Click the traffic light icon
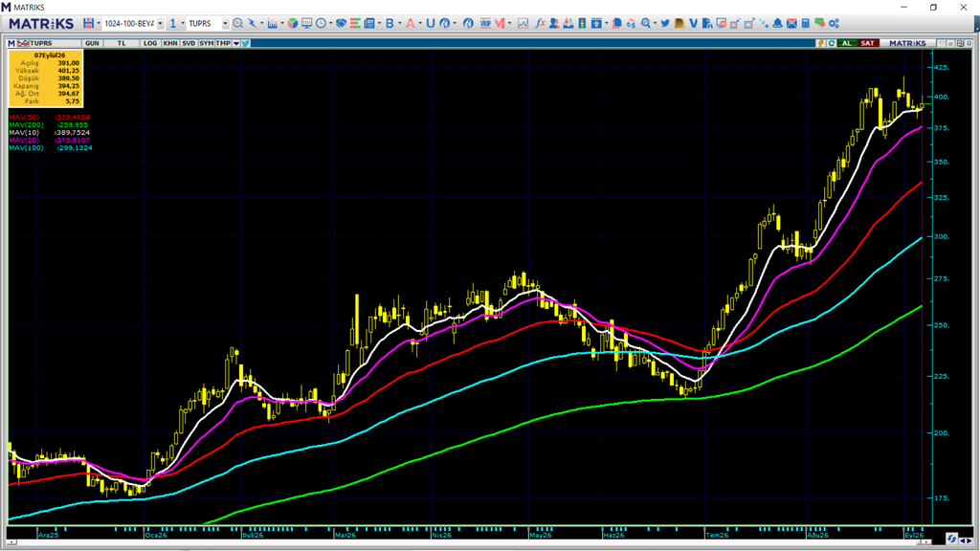The height and width of the screenshot is (551, 980). [x=582, y=23]
